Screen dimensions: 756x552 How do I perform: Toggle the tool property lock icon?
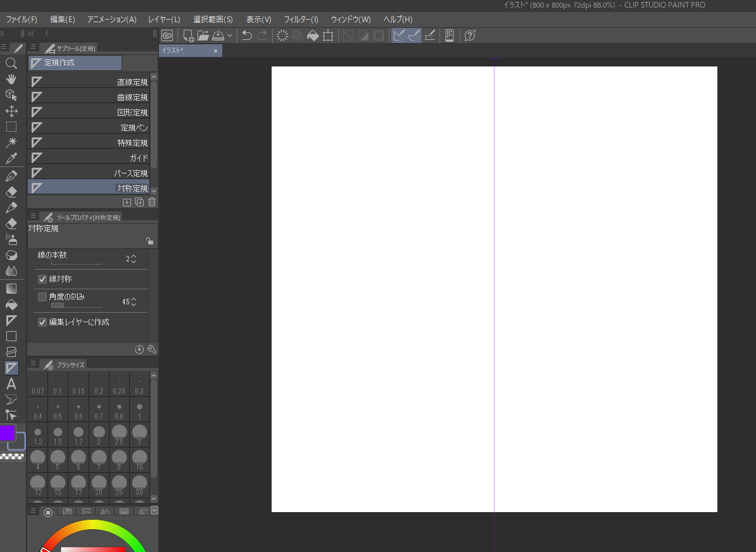pos(149,241)
